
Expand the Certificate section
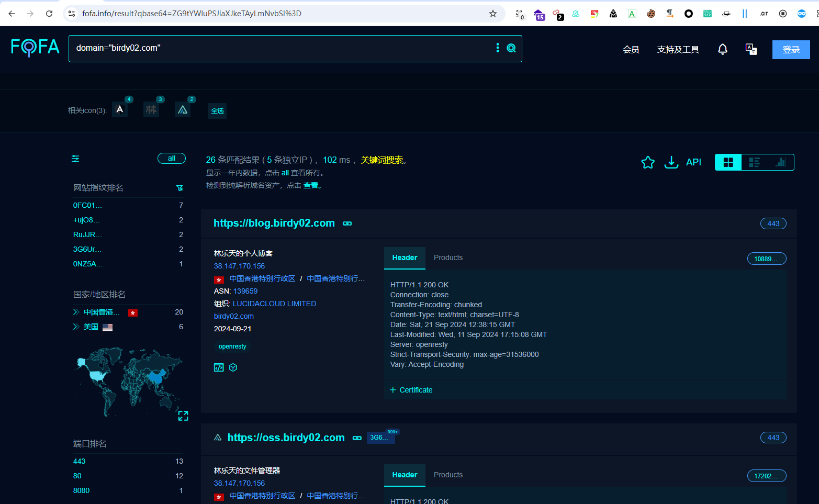411,390
